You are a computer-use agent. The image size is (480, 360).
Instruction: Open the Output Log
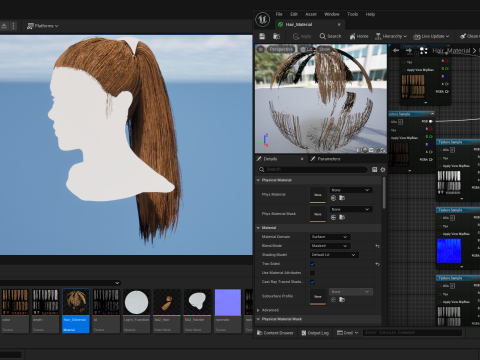coord(315,333)
